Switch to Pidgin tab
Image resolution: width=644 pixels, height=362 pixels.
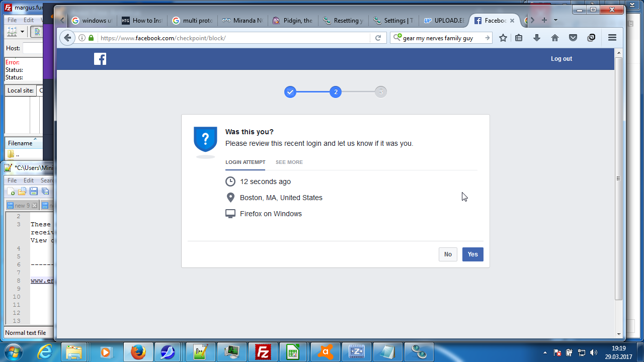pos(293,21)
